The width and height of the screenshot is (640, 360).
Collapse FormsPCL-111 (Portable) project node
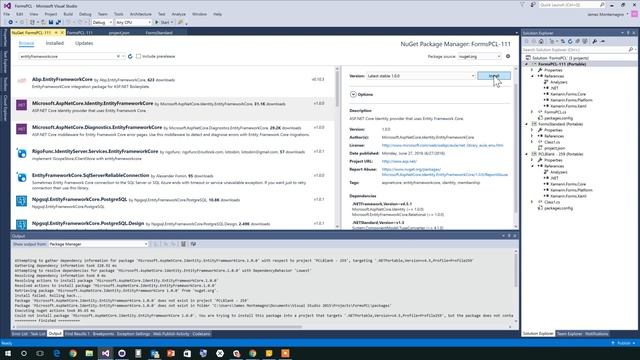[527, 64]
